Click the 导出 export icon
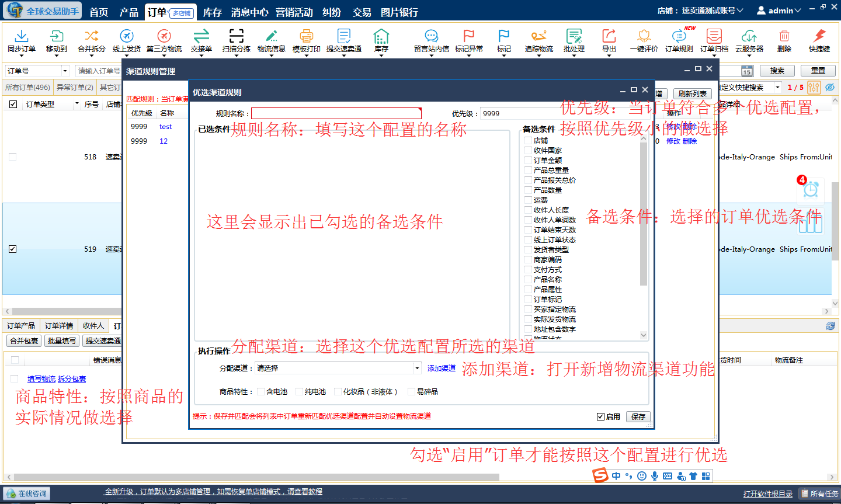 (x=609, y=36)
